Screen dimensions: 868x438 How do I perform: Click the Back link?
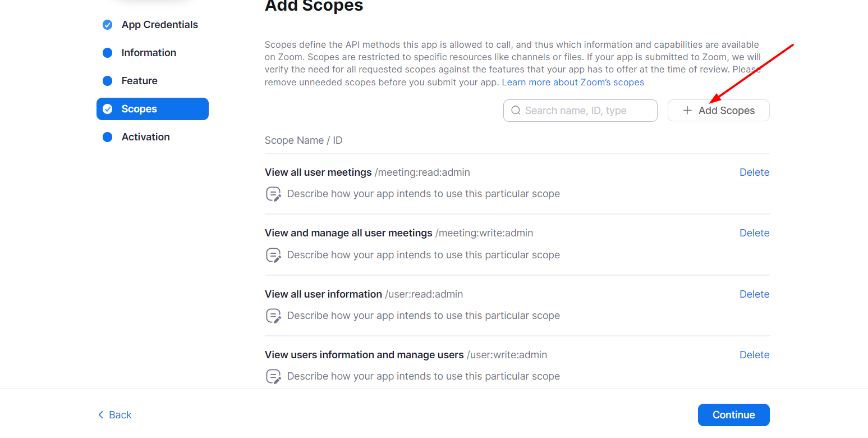point(120,414)
